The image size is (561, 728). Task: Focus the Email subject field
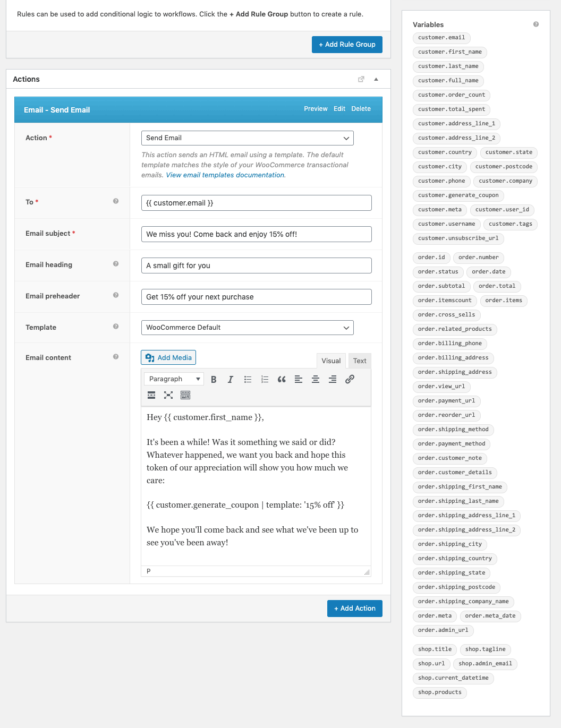coord(257,234)
